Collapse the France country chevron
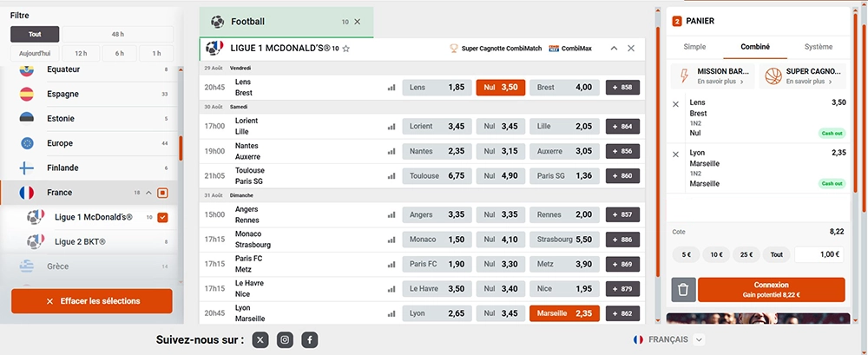Image resolution: width=868 pixels, height=355 pixels. coord(148,193)
